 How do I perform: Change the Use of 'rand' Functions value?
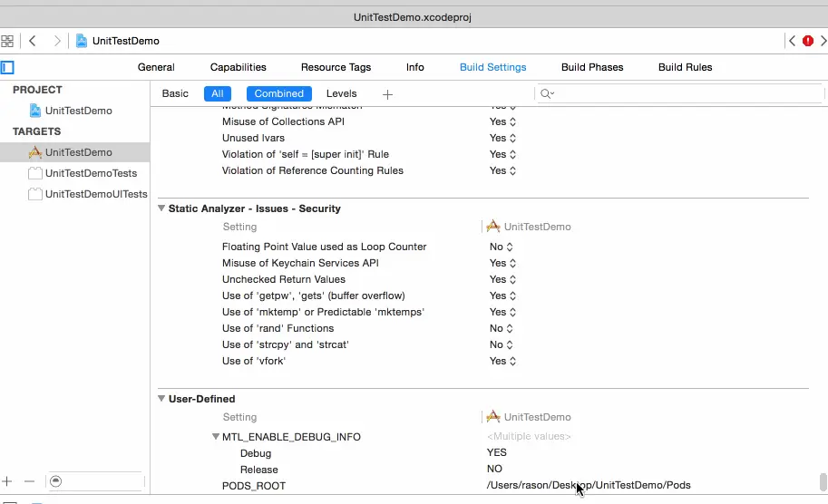point(501,328)
